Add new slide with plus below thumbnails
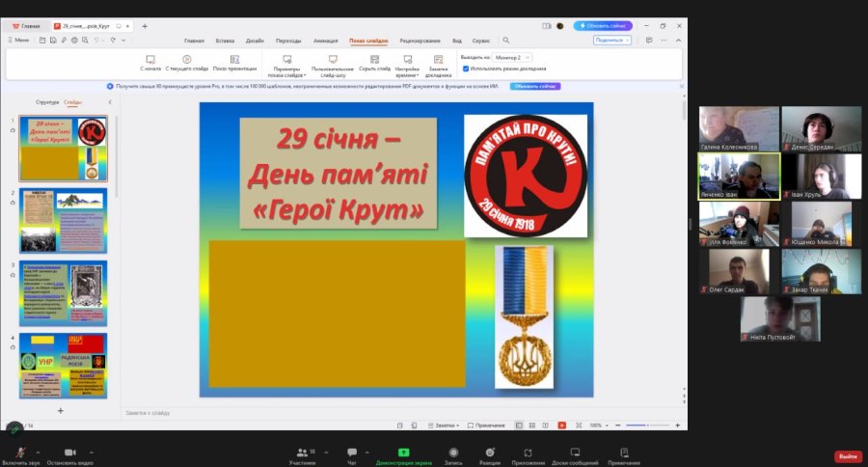 [x=61, y=411]
